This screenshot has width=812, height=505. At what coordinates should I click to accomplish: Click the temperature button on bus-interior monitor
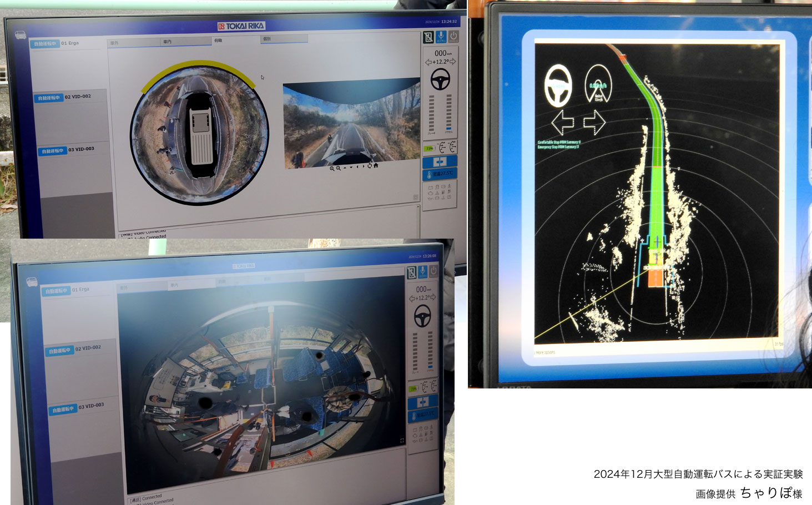pyautogui.click(x=423, y=415)
